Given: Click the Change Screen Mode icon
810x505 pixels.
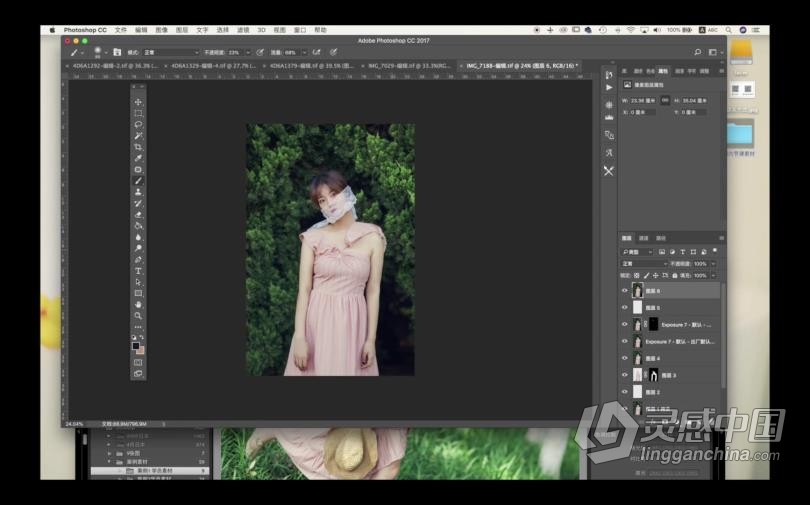Looking at the screenshot, I should pyautogui.click(x=138, y=373).
